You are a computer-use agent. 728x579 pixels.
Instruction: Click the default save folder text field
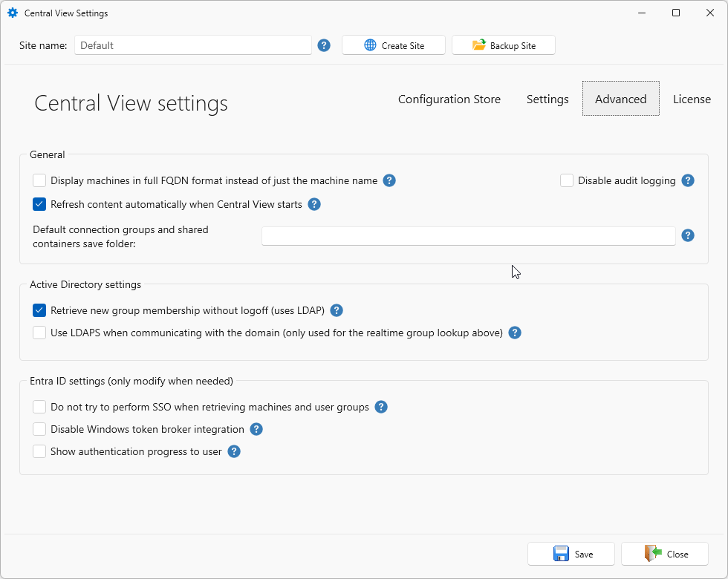pyautogui.click(x=469, y=236)
